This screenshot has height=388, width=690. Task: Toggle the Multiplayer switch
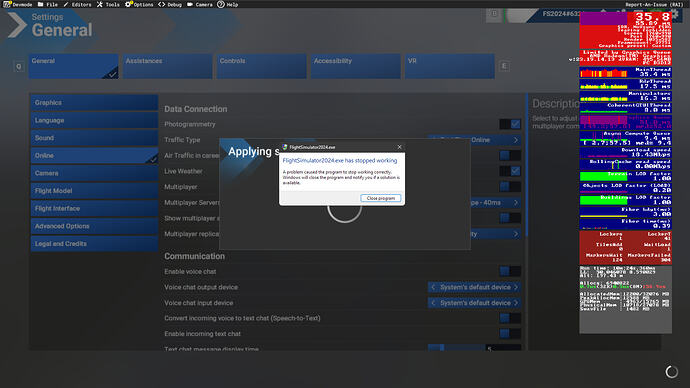pos(510,187)
